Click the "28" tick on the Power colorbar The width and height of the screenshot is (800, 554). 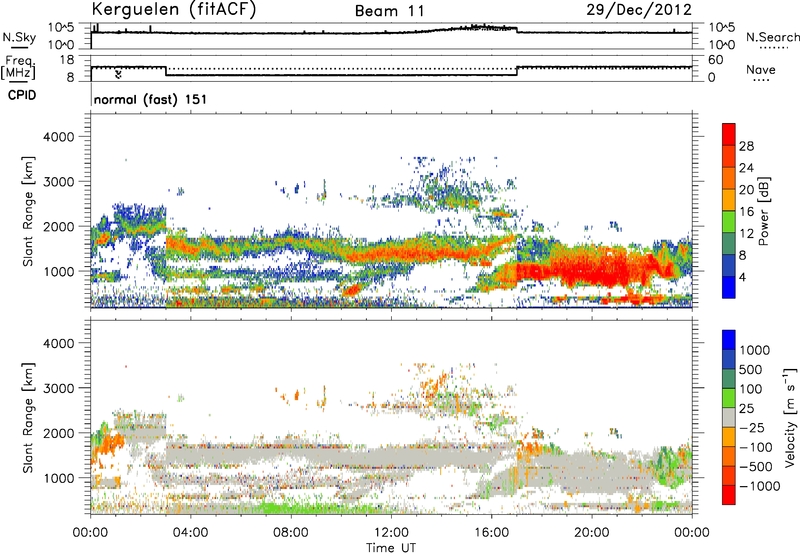(x=746, y=146)
